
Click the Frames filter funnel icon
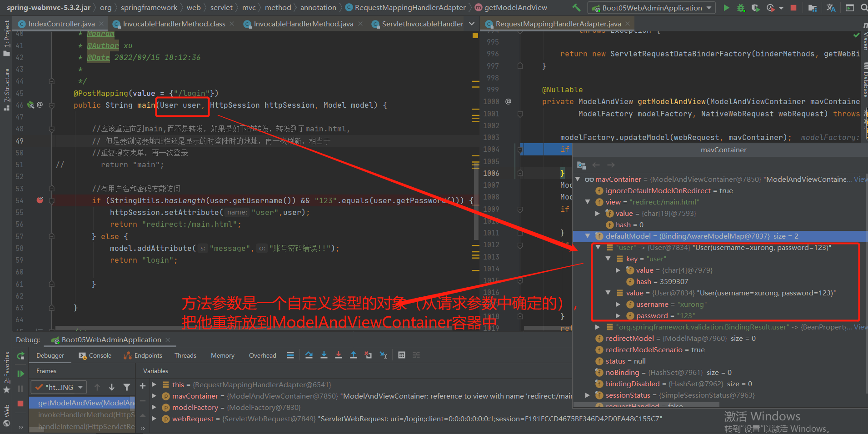pyautogui.click(x=127, y=387)
